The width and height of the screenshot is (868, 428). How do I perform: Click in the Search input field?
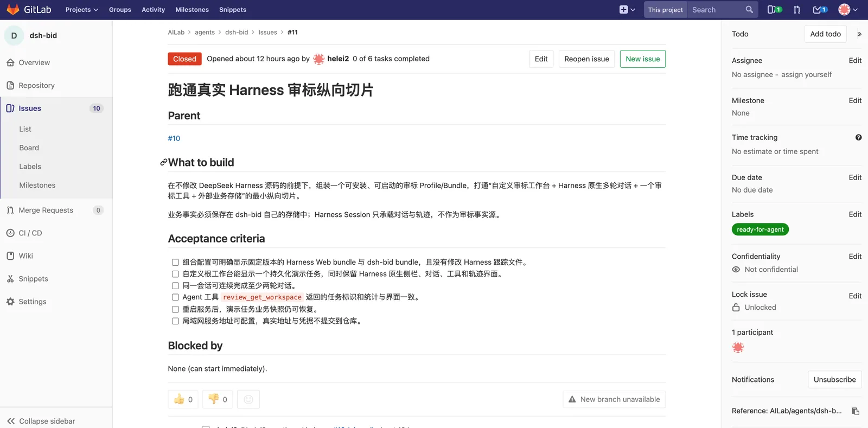(x=716, y=10)
